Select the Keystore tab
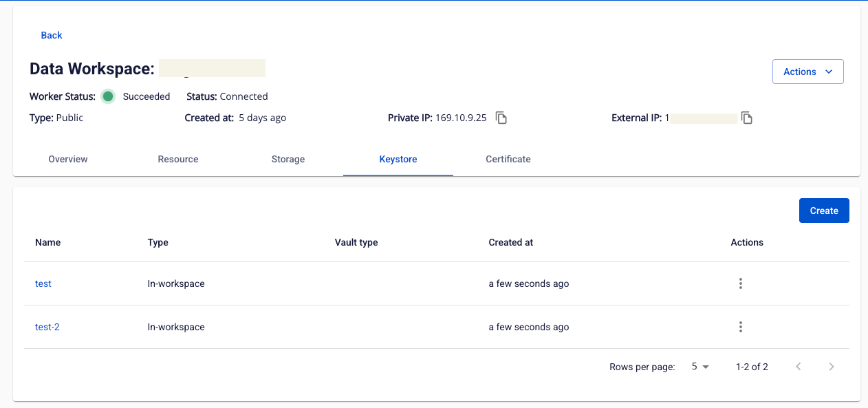The width and height of the screenshot is (868, 408). tap(398, 159)
